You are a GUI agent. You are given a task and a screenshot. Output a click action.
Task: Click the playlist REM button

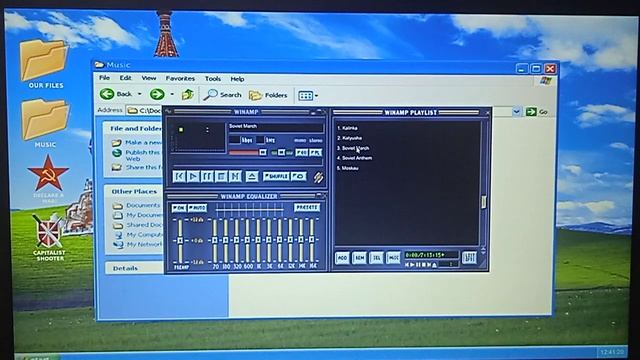tap(359, 258)
